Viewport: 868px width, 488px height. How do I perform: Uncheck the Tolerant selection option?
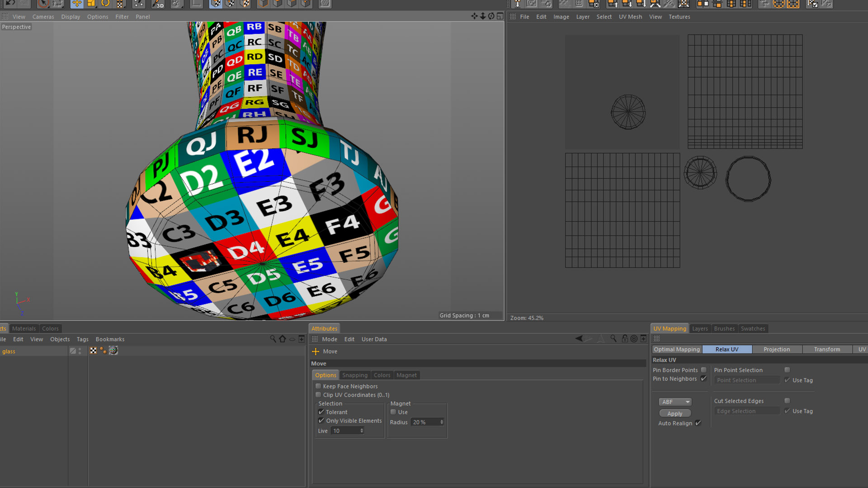tap(321, 412)
